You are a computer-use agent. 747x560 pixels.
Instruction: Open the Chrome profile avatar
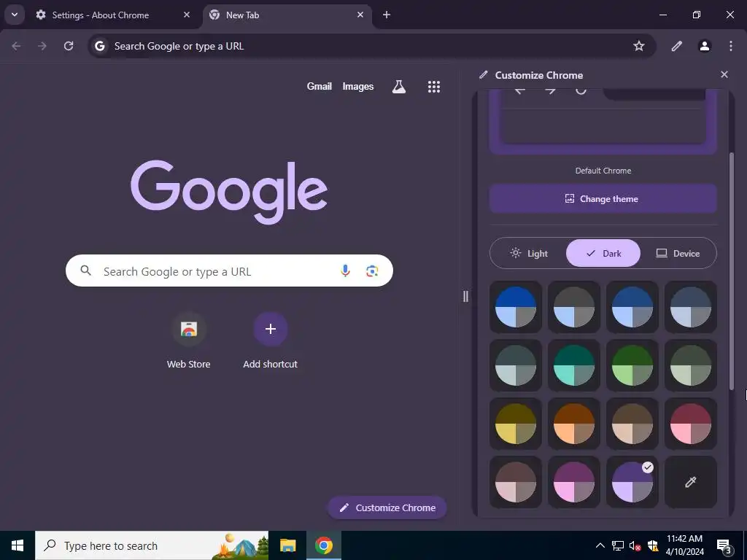pyautogui.click(x=705, y=46)
